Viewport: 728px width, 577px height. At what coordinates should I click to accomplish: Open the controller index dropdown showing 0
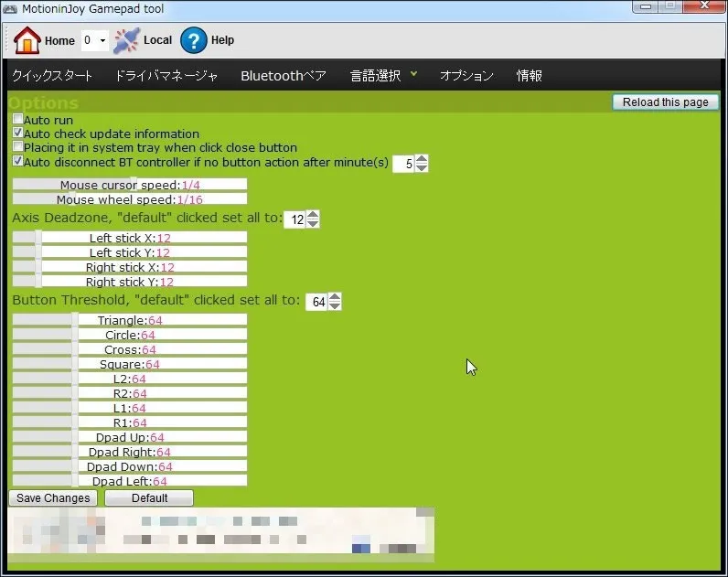click(x=95, y=40)
